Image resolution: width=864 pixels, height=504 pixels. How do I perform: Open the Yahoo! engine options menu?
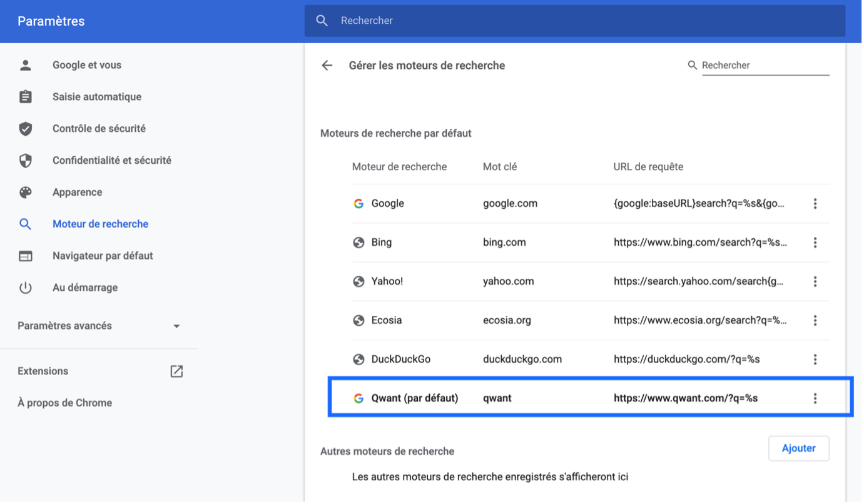[815, 281]
